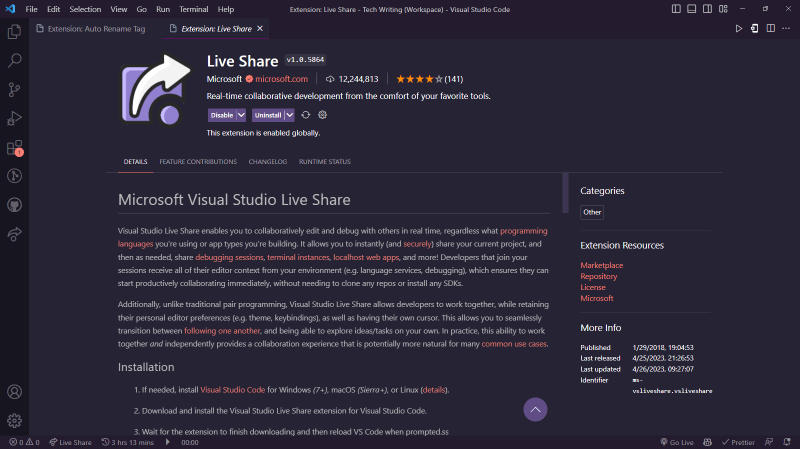Screen dimensions: 800x449
Task: Select the Changelog tab
Action: click(x=268, y=162)
